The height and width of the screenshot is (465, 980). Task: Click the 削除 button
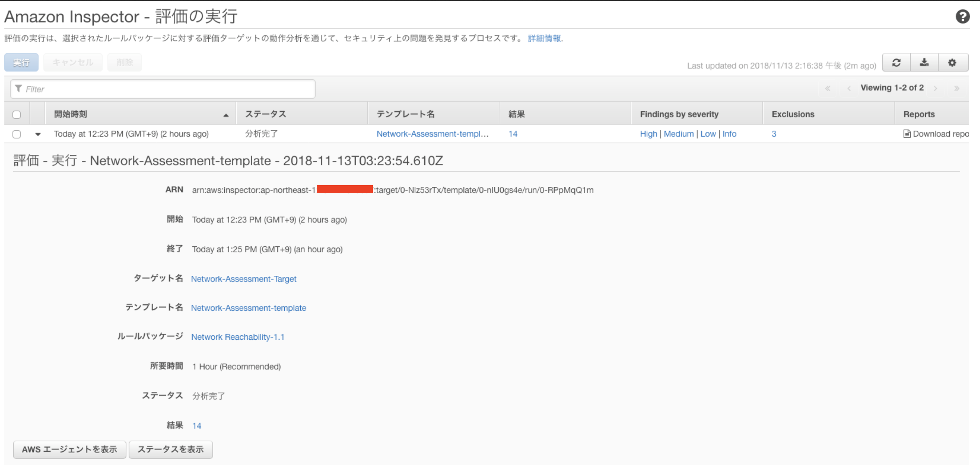[x=125, y=62]
